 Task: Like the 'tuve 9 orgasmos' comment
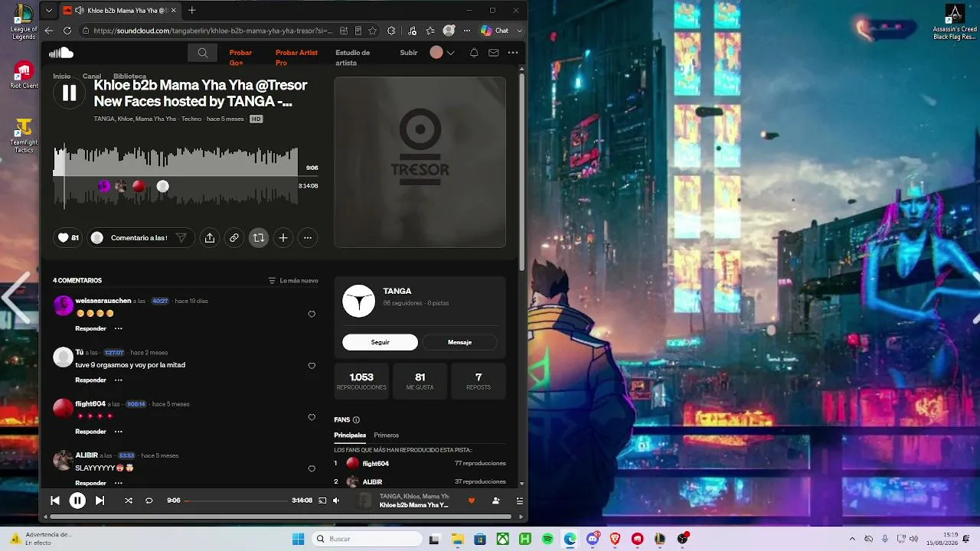tap(312, 366)
